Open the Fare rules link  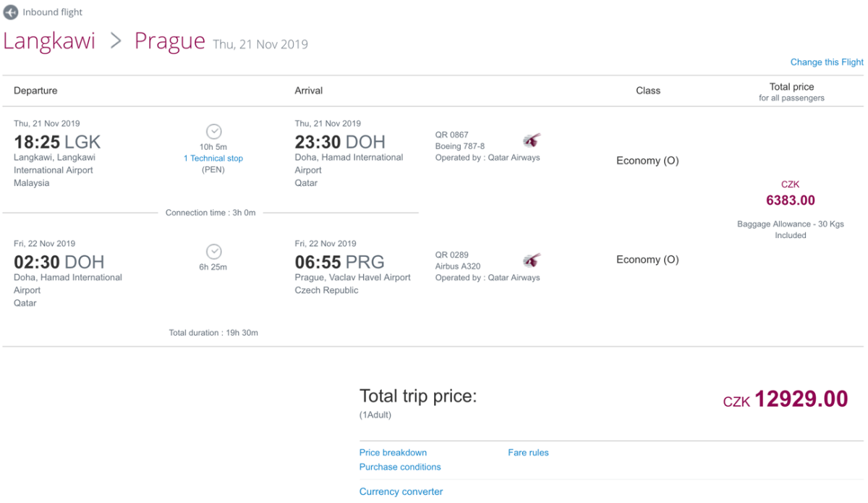click(528, 452)
